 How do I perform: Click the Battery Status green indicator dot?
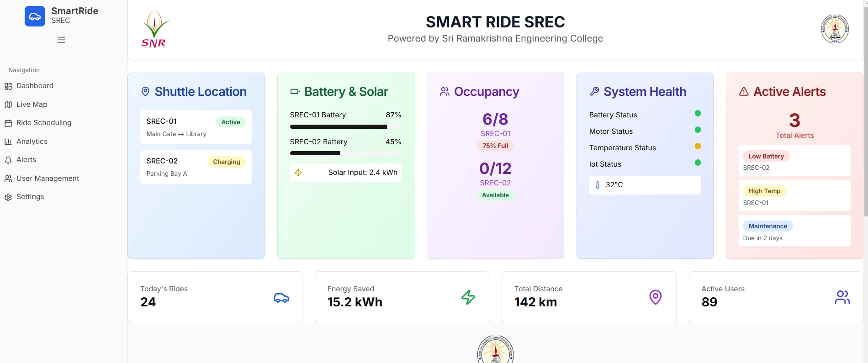click(698, 113)
